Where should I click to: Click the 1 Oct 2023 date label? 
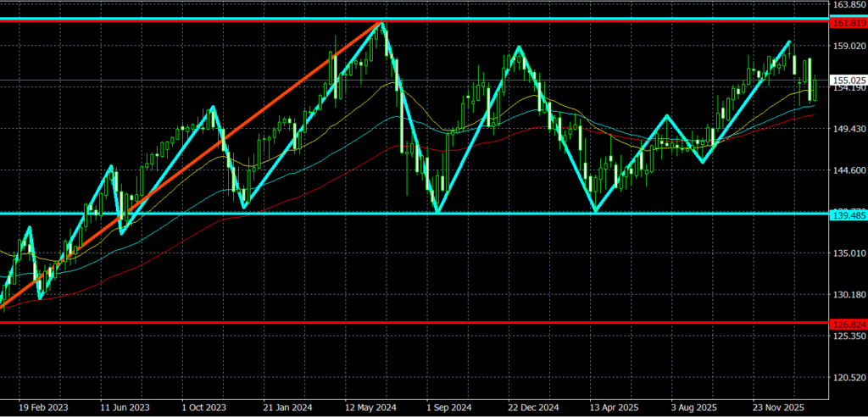[x=202, y=407]
